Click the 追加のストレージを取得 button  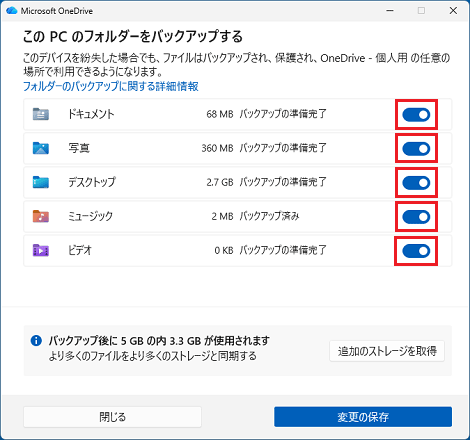(x=387, y=351)
